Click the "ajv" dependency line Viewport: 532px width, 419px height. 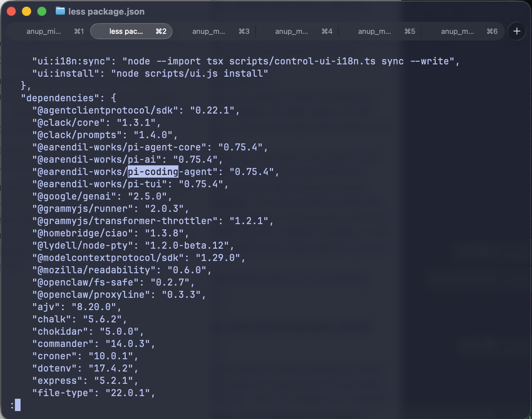click(77, 307)
